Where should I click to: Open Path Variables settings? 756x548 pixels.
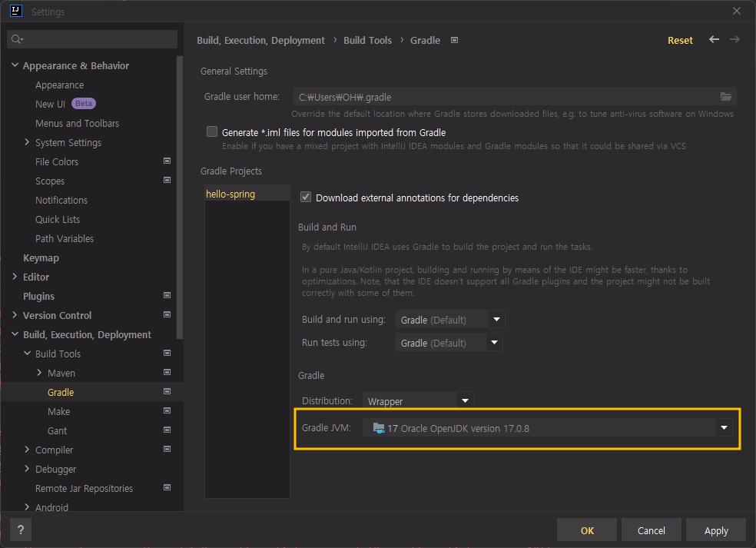[x=64, y=239]
